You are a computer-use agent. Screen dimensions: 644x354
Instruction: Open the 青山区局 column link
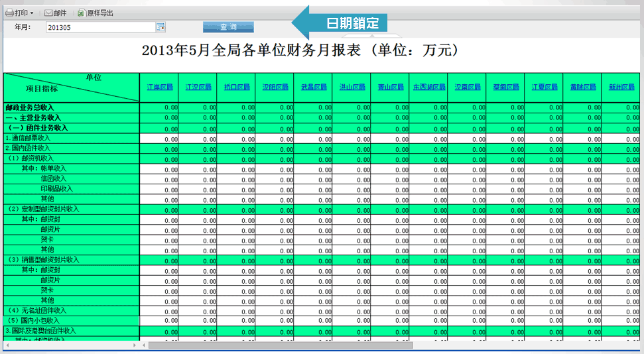click(391, 87)
